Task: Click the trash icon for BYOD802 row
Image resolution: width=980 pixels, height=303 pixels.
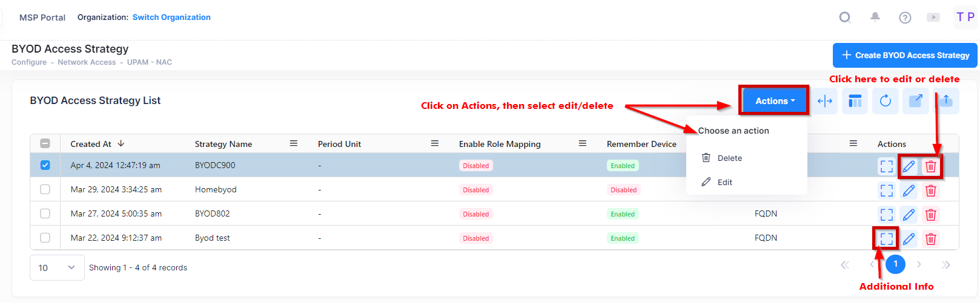Action: coord(931,215)
